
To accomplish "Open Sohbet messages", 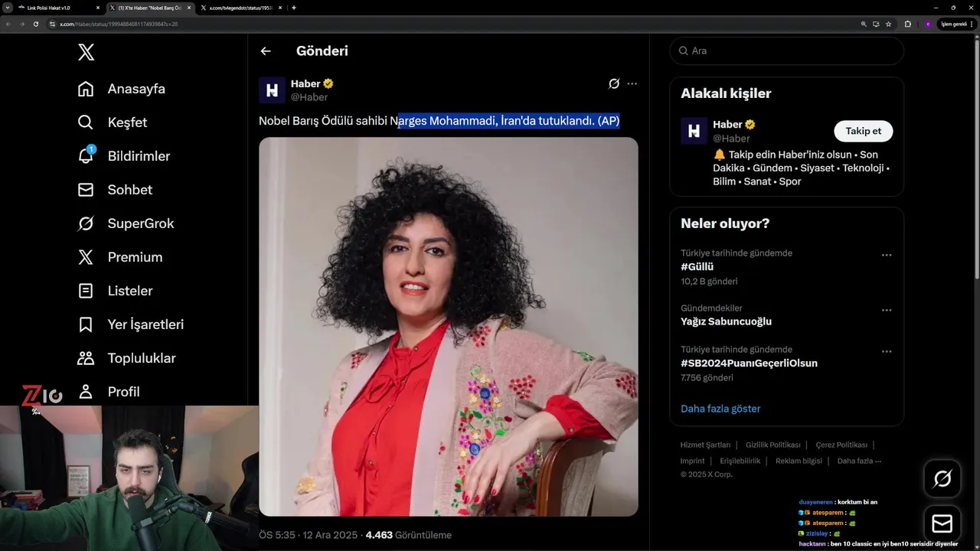I will pyautogui.click(x=115, y=190).
